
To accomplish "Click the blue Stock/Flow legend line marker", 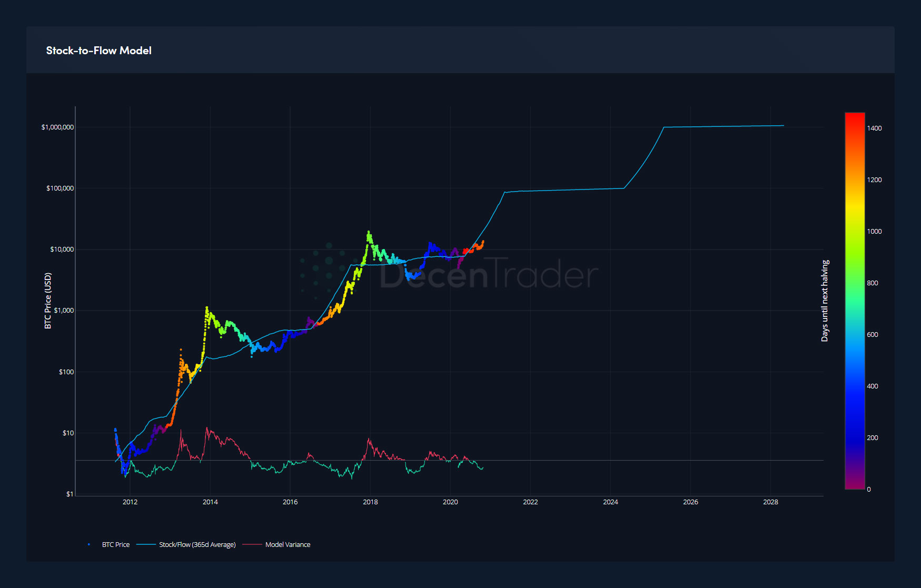I will coord(146,544).
